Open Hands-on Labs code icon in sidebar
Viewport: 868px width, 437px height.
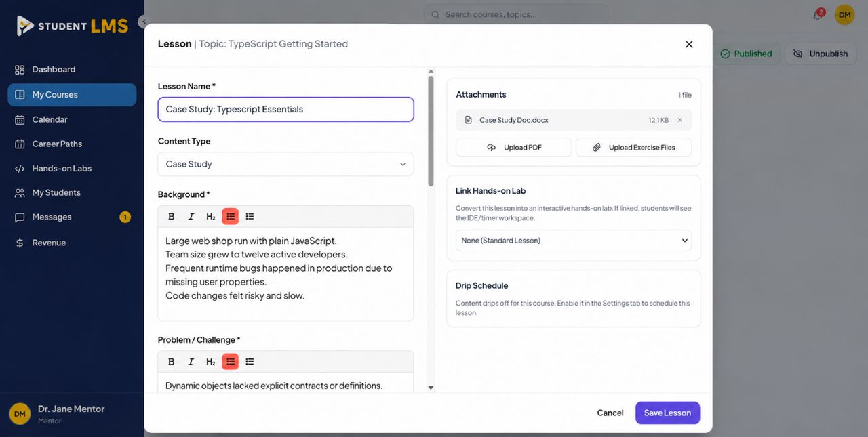(20, 168)
